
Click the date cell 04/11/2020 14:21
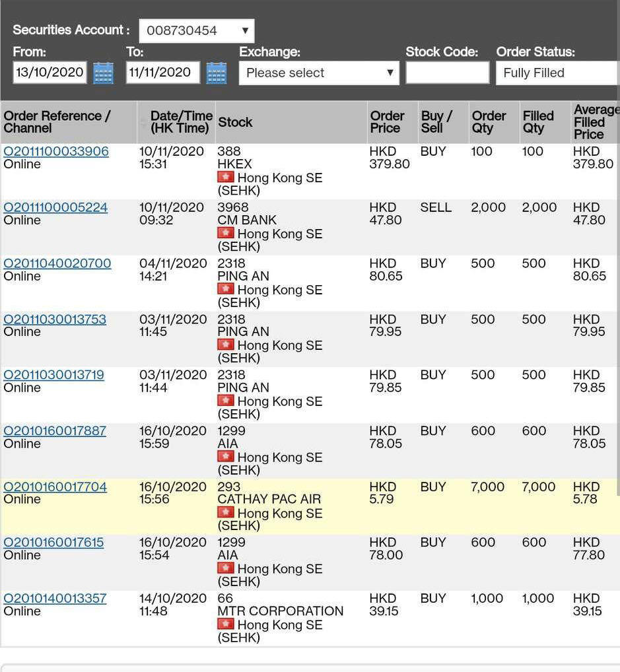tap(173, 269)
